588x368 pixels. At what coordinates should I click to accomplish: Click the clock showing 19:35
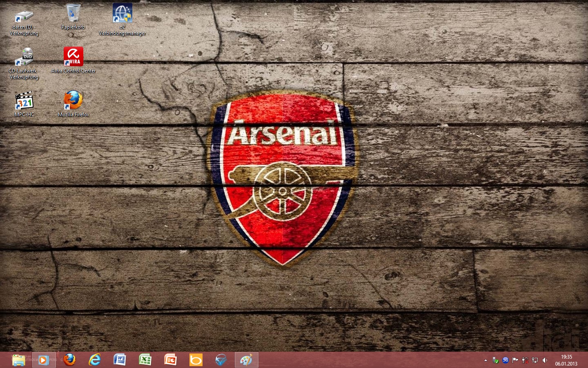click(x=566, y=360)
